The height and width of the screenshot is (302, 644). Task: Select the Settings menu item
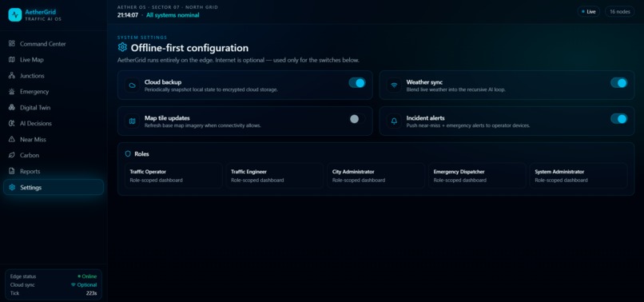click(54, 188)
